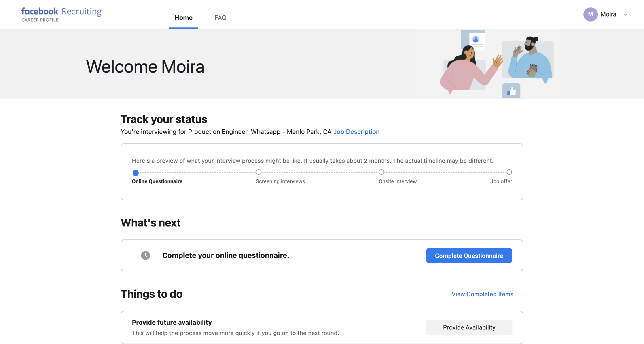The width and height of the screenshot is (644, 344).
Task: Open the Job Description link
Action: pos(356,132)
